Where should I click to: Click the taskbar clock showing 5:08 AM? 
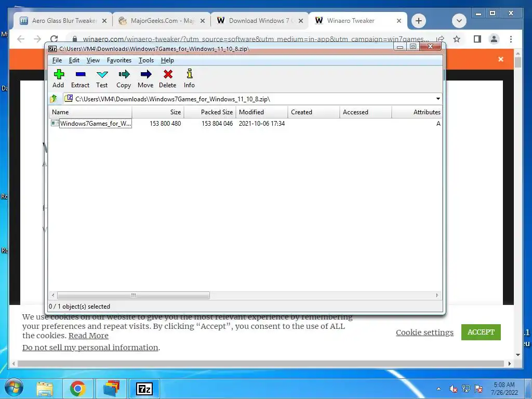(504, 389)
